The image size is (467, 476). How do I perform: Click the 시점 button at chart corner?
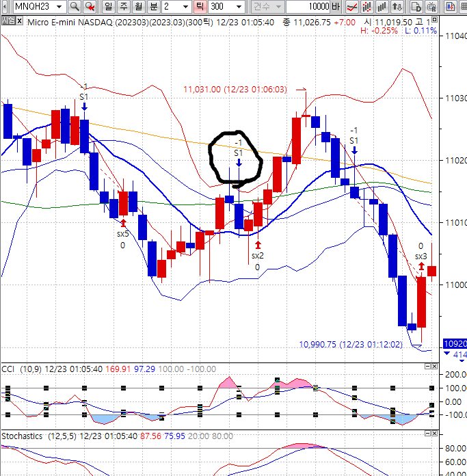coord(8,21)
